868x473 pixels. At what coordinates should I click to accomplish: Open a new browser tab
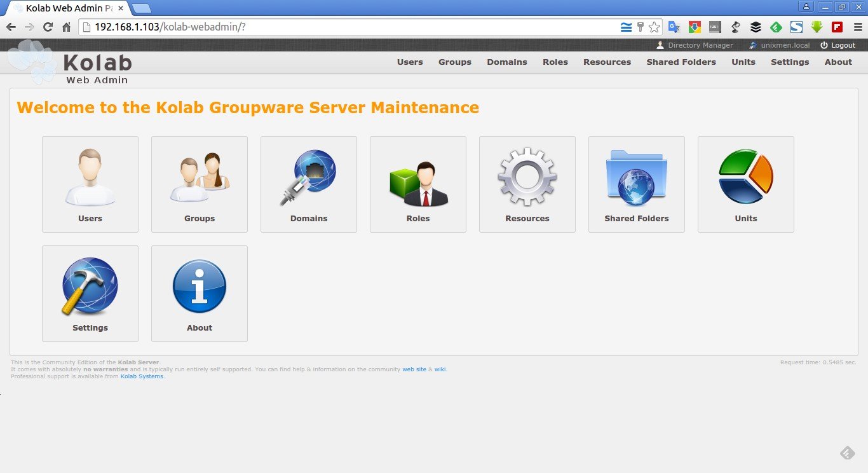(142, 8)
